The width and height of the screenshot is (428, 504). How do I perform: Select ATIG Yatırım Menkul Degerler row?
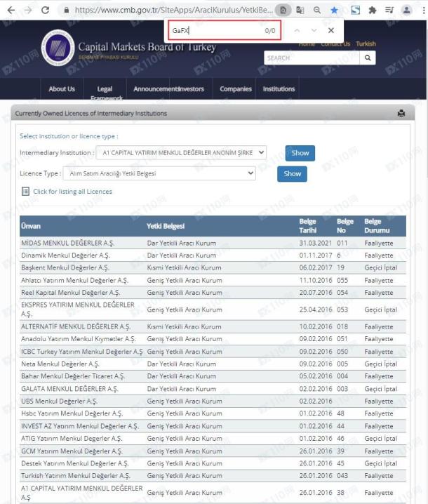pyautogui.click(x=213, y=439)
